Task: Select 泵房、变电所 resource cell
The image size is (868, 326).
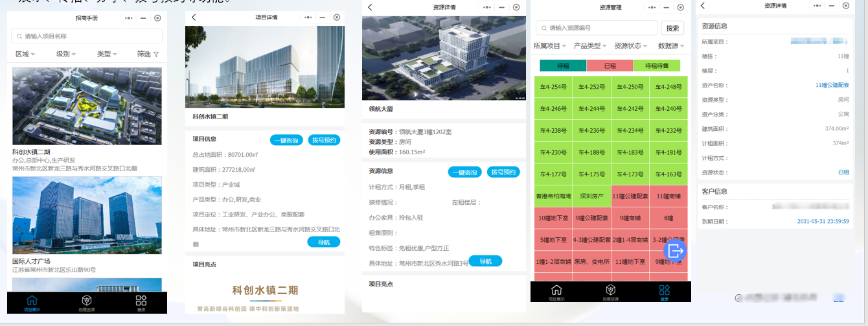Action: tap(593, 262)
